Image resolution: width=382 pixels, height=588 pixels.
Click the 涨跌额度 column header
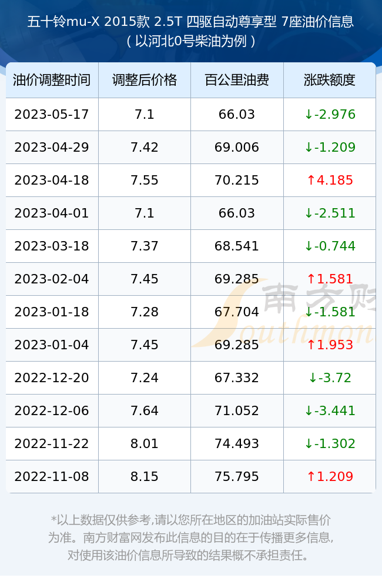click(x=330, y=80)
